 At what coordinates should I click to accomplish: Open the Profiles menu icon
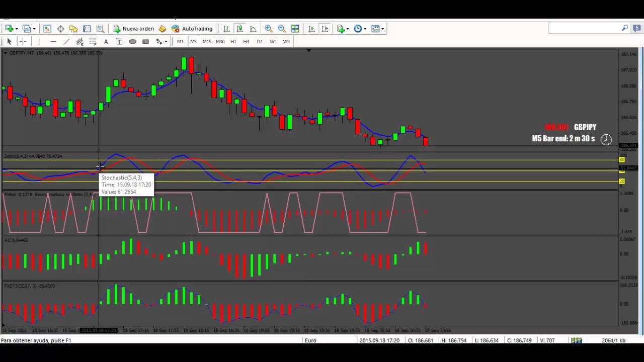[26, 29]
